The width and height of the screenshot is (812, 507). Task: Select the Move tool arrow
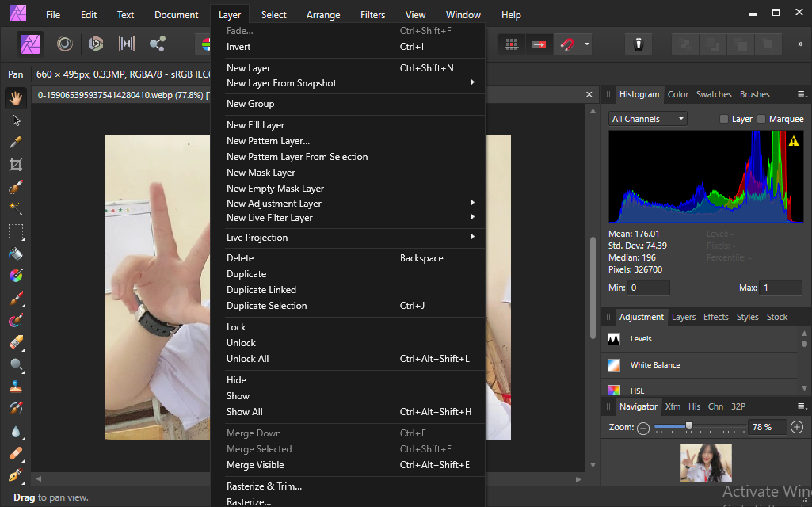(x=15, y=120)
